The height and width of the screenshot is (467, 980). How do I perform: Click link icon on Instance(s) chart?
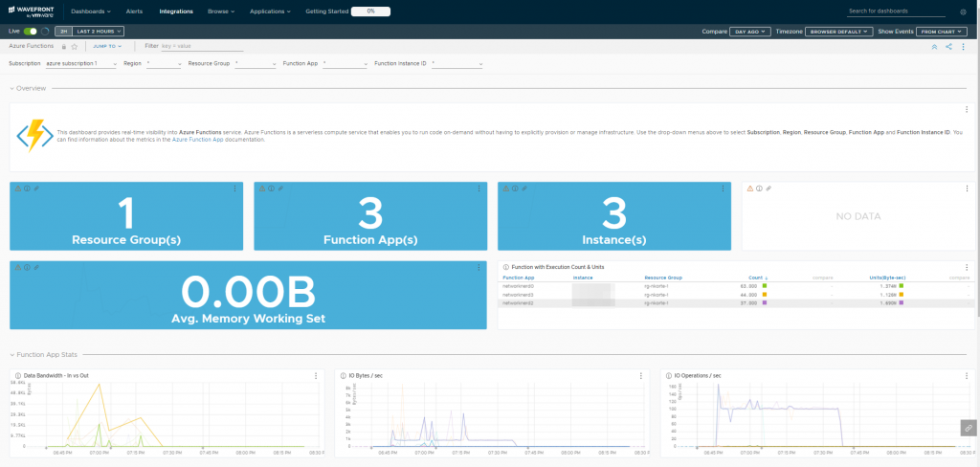pos(524,189)
